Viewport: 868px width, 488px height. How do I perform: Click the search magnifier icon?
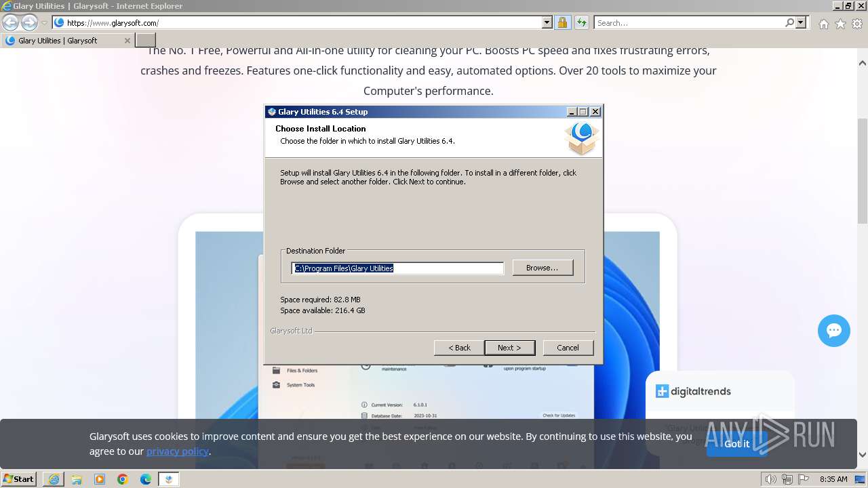[x=790, y=23]
